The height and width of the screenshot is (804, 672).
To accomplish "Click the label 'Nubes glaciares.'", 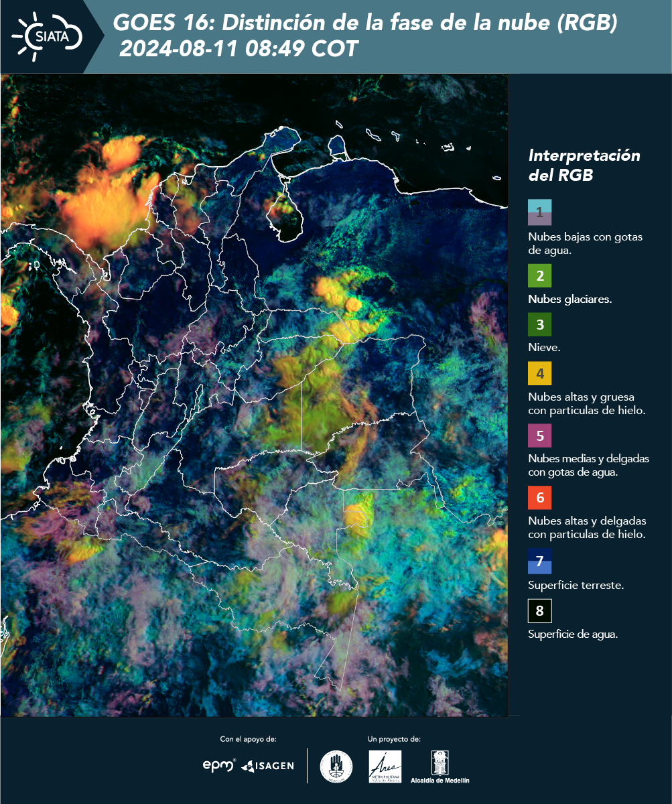I will (x=569, y=299).
